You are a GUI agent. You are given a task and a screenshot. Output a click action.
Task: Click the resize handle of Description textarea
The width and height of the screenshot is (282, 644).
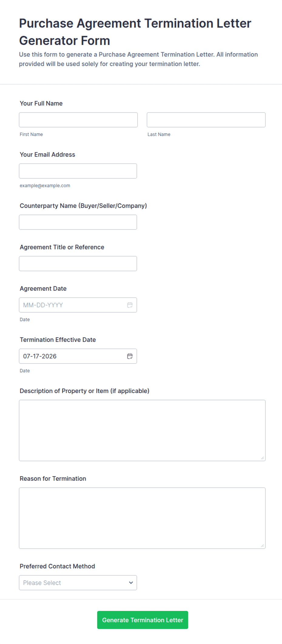coord(262,458)
